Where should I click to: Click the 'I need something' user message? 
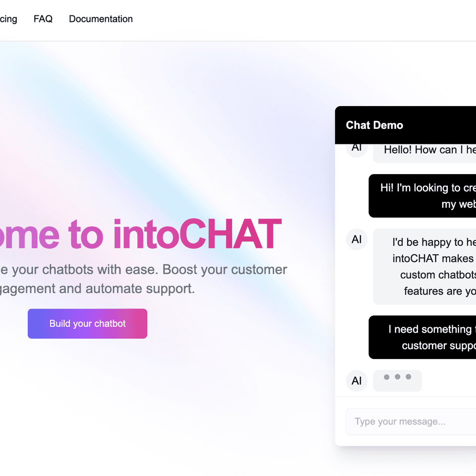422,337
